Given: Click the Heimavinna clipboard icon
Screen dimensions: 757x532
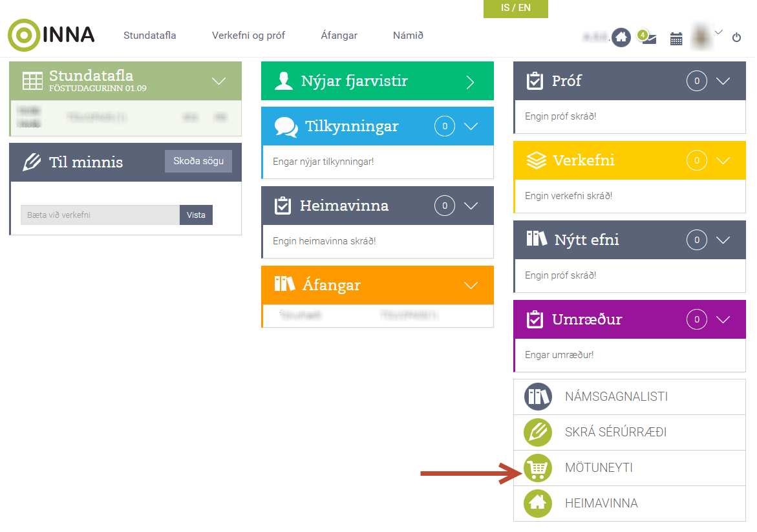Looking at the screenshot, I should 283,206.
